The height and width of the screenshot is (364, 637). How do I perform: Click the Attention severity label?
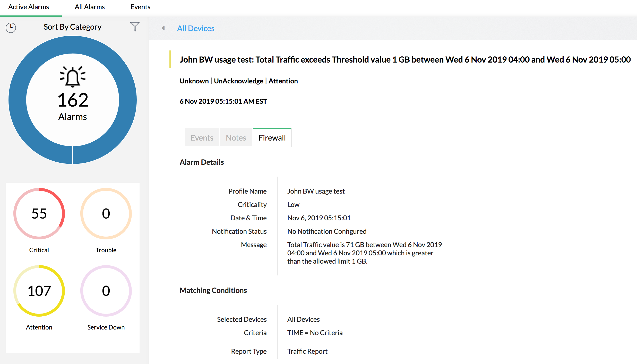pos(283,81)
